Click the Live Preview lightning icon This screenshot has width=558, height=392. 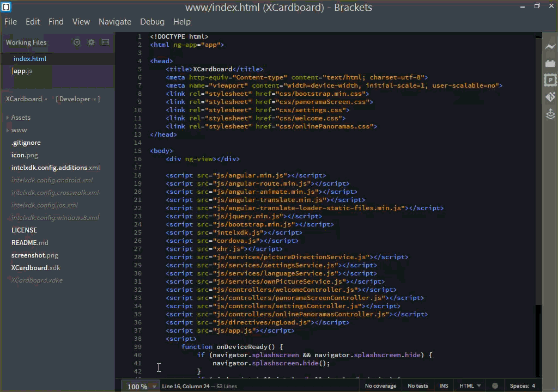tap(550, 47)
